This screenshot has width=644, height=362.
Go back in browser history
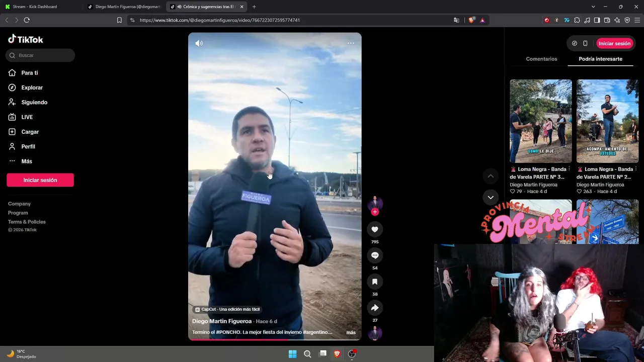coord(7,20)
